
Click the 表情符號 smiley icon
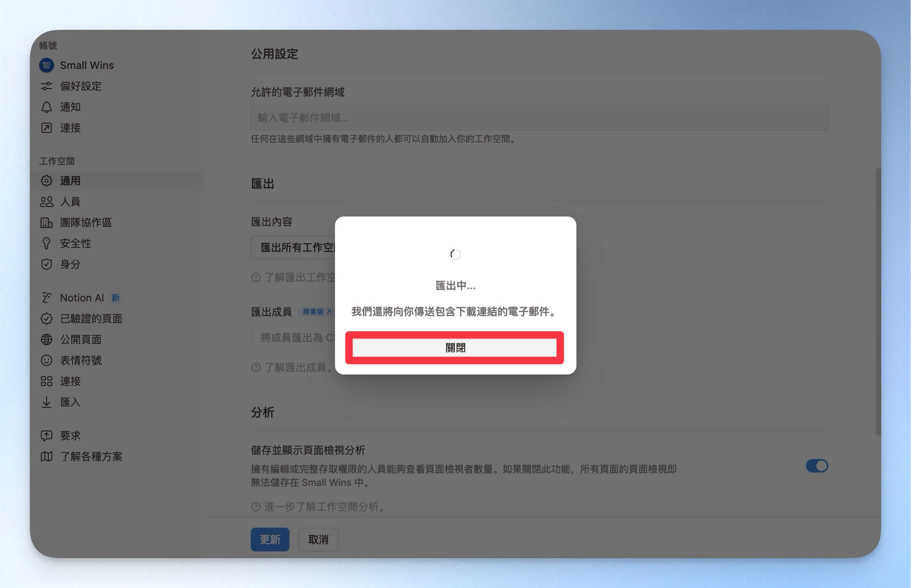coord(46,360)
